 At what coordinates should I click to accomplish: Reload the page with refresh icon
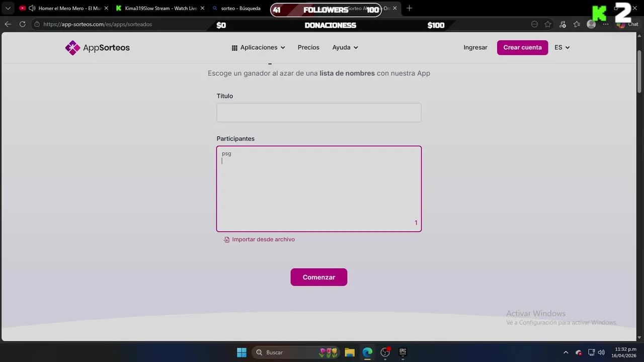point(22,24)
